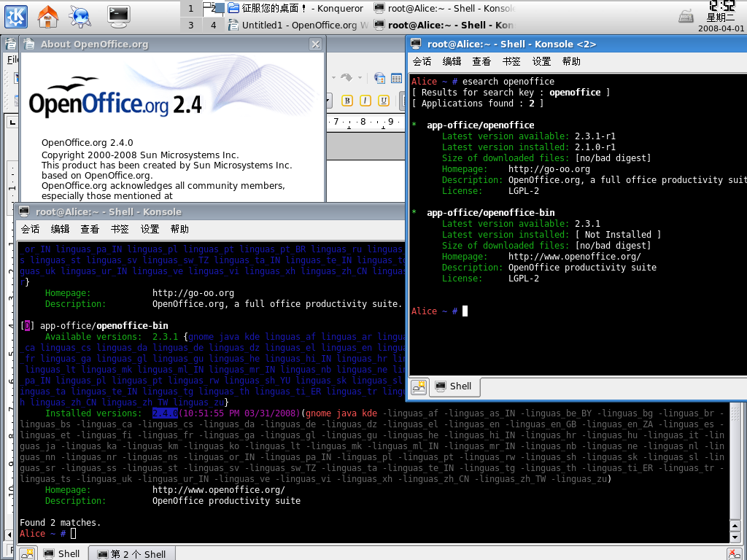Open 查看 menu in lower Konsole window

click(x=90, y=229)
